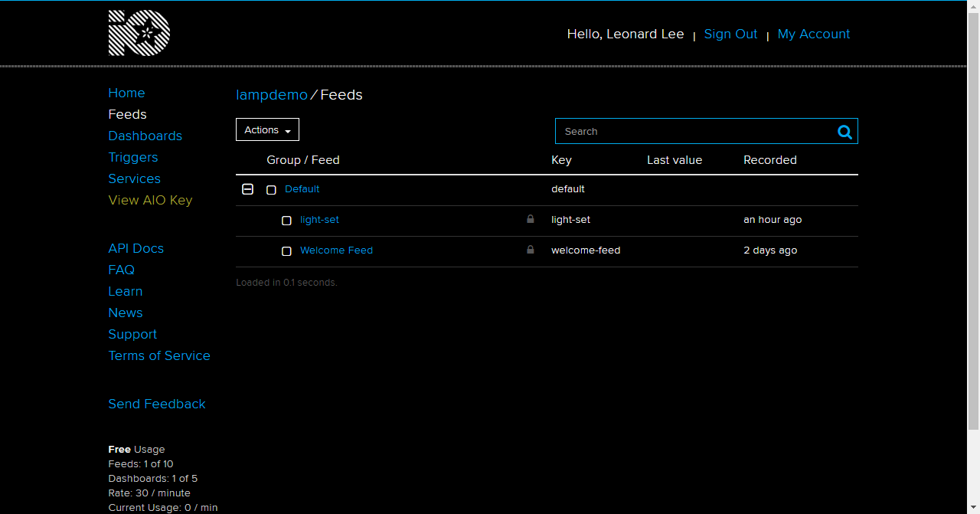Viewport: 980px width, 514px height.
Task: Click the View AIO Key link
Action: pyautogui.click(x=150, y=200)
